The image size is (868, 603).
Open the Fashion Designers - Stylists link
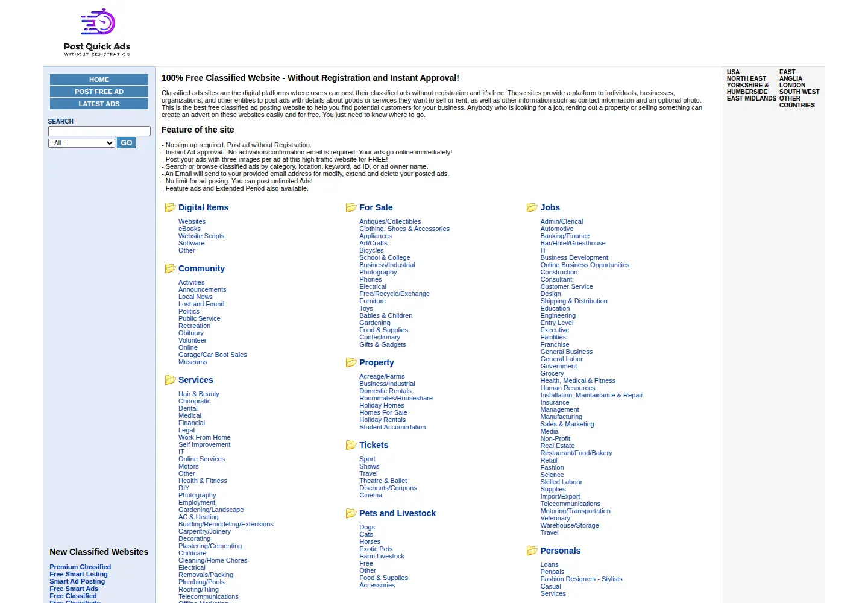(x=581, y=579)
